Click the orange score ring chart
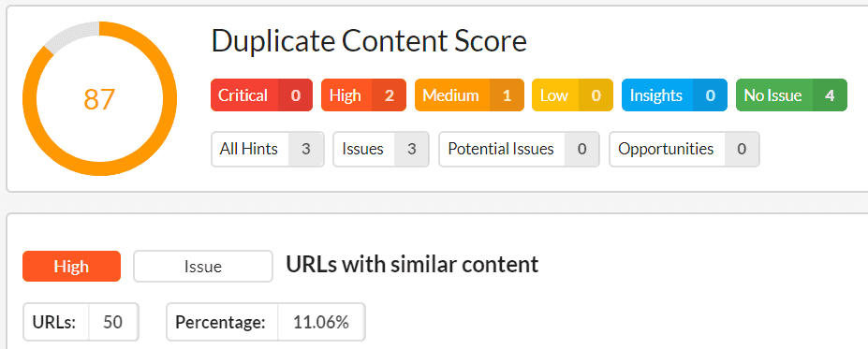Viewport: 868px width, 349px height. coord(99,99)
